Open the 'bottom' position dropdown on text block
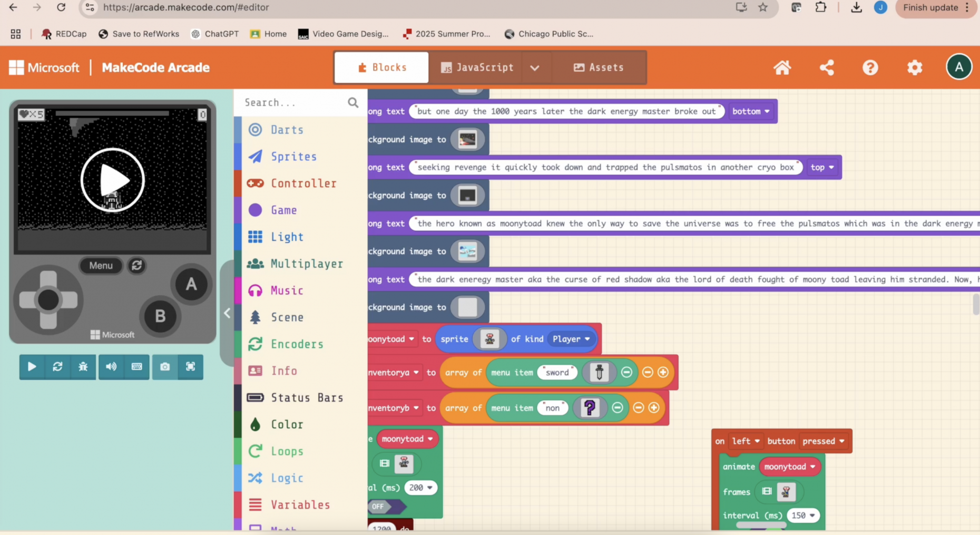Viewport: 980px width, 535px height. tap(751, 111)
